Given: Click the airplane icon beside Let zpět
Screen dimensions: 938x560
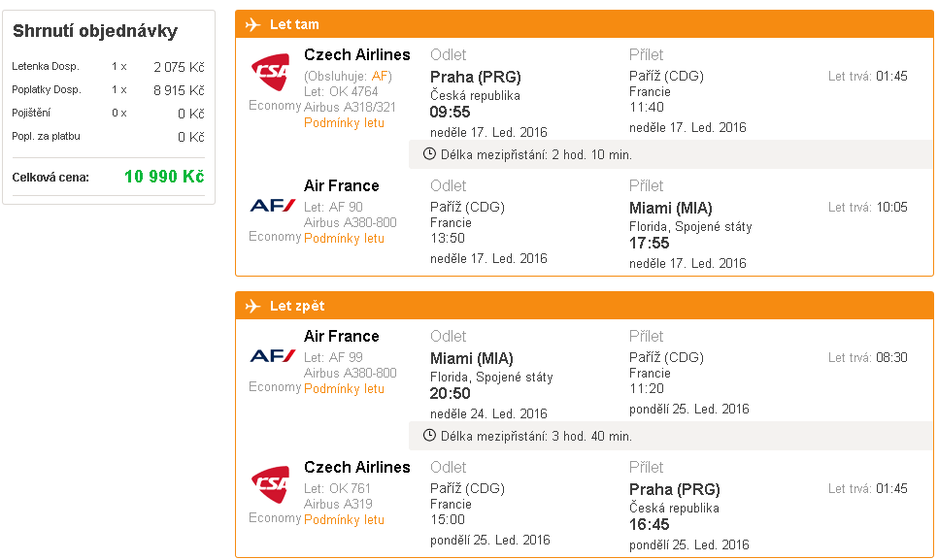Looking at the screenshot, I should point(253,306).
